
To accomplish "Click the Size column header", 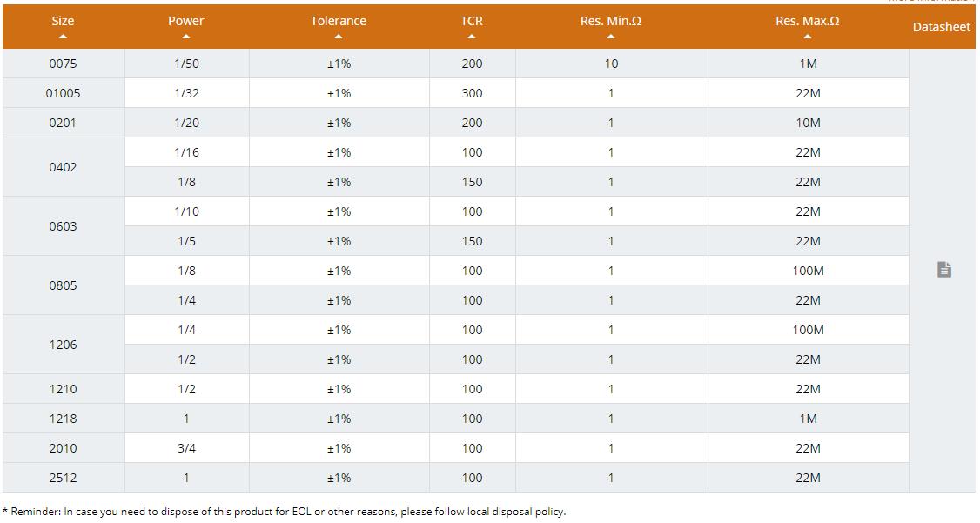I will [x=63, y=21].
